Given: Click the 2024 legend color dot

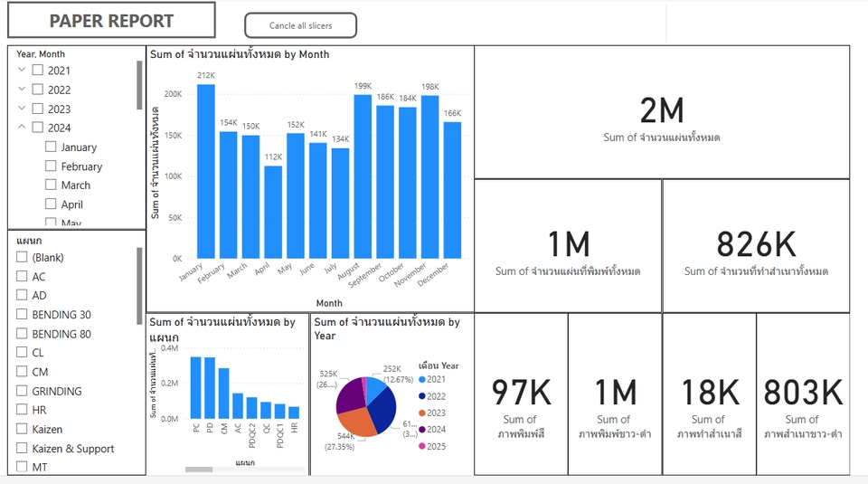Looking at the screenshot, I should coord(422,429).
